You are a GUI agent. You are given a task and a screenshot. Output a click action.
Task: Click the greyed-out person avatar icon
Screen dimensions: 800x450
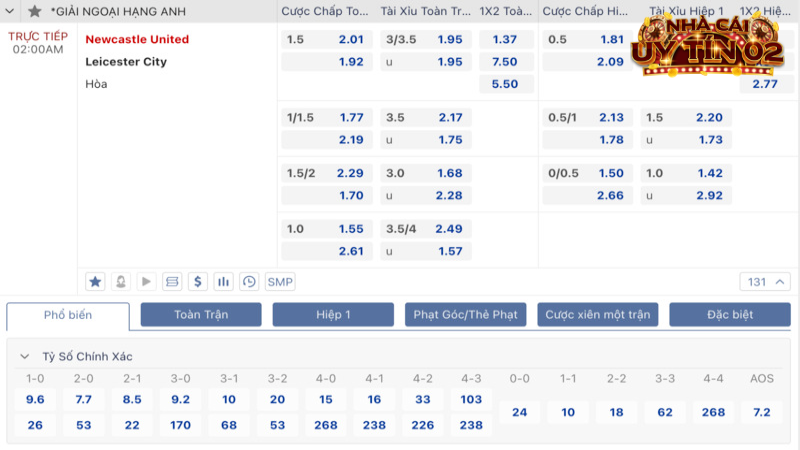click(x=121, y=281)
